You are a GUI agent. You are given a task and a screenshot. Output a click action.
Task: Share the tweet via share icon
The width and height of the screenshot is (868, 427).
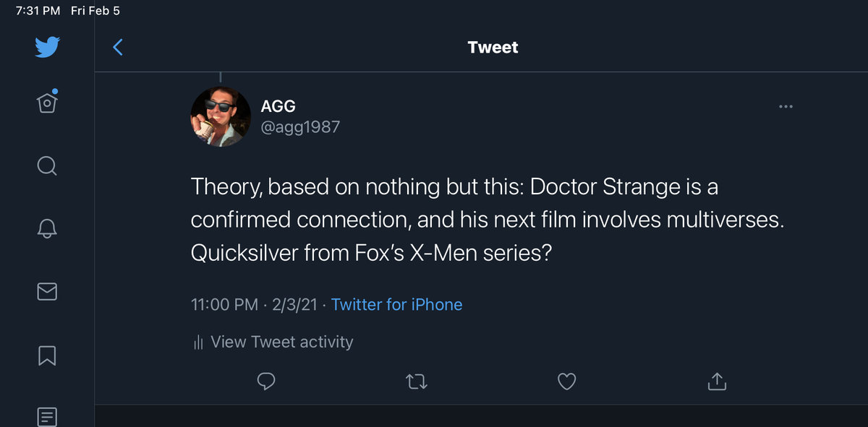(x=716, y=381)
